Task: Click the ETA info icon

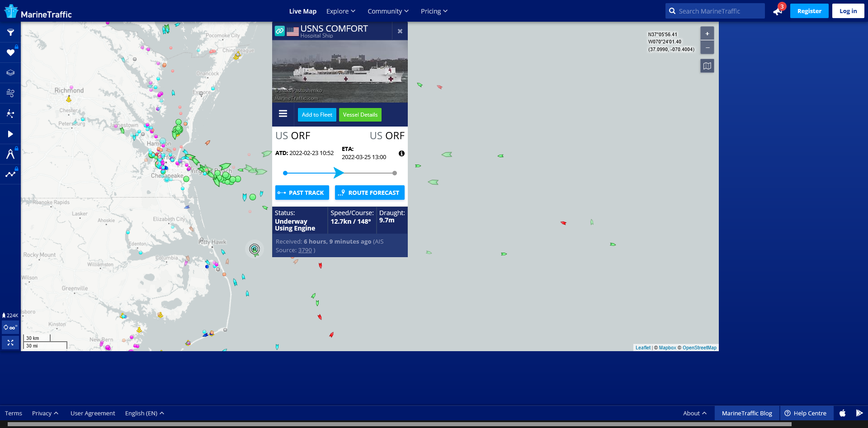Action: click(401, 154)
